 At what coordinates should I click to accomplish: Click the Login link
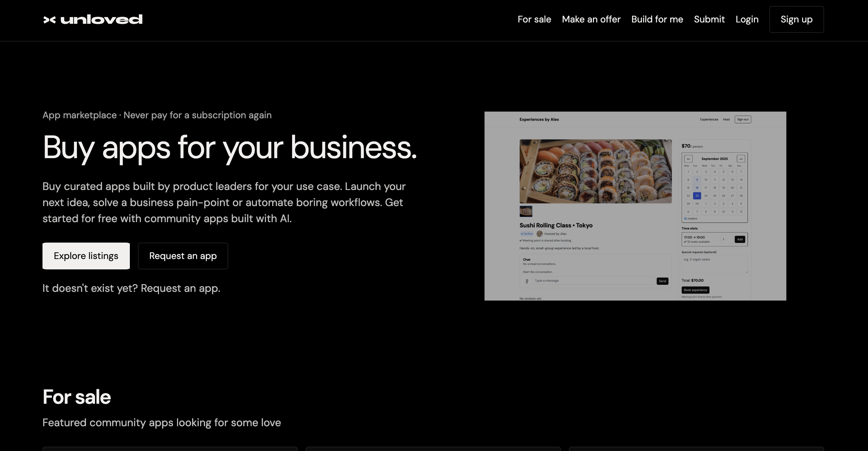[x=747, y=19]
